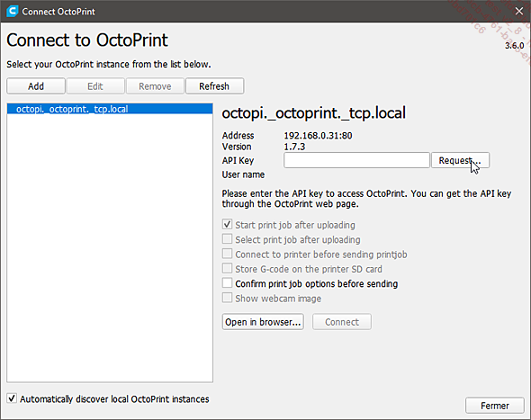531x420 pixels.
Task: Enable Select print job after uploading
Action: 227,239
